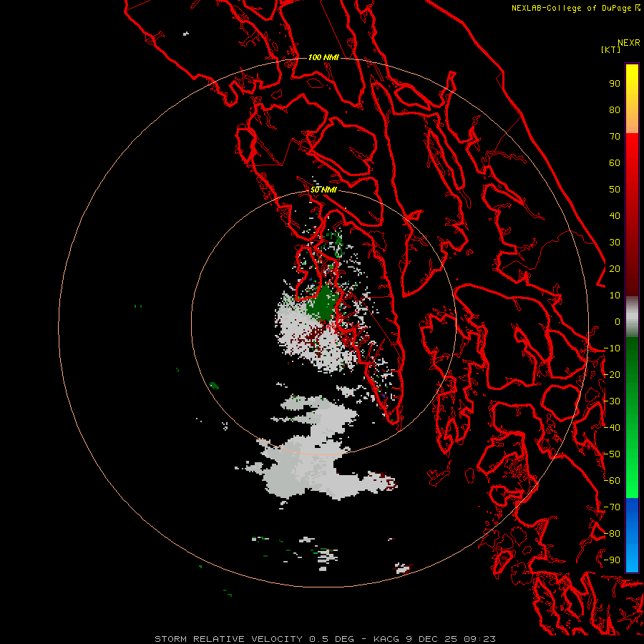Click the -70 knot scale value

(x=612, y=507)
